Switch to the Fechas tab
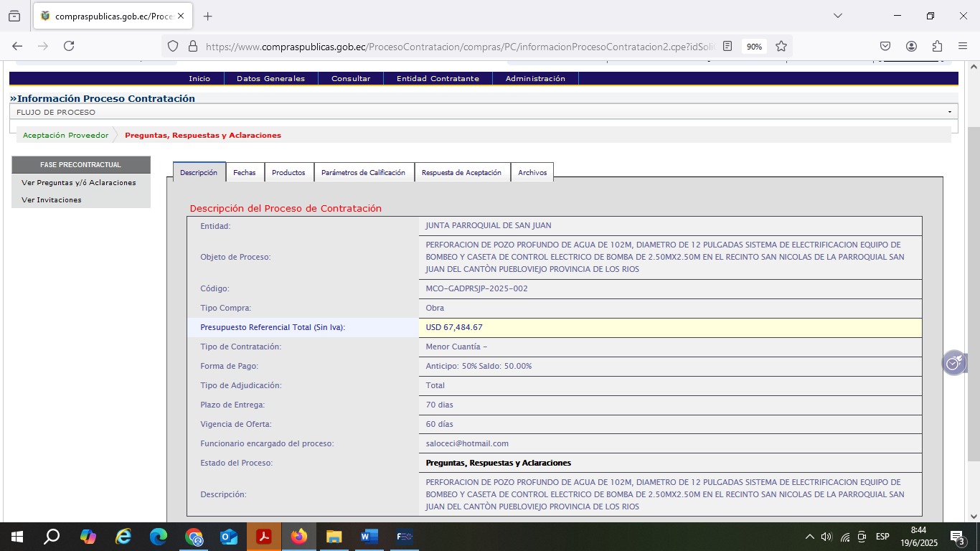 (244, 172)
